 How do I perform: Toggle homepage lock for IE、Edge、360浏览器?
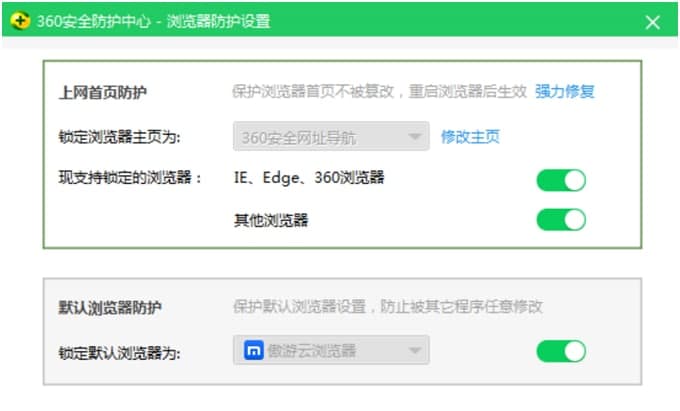(x=561, y=180)
